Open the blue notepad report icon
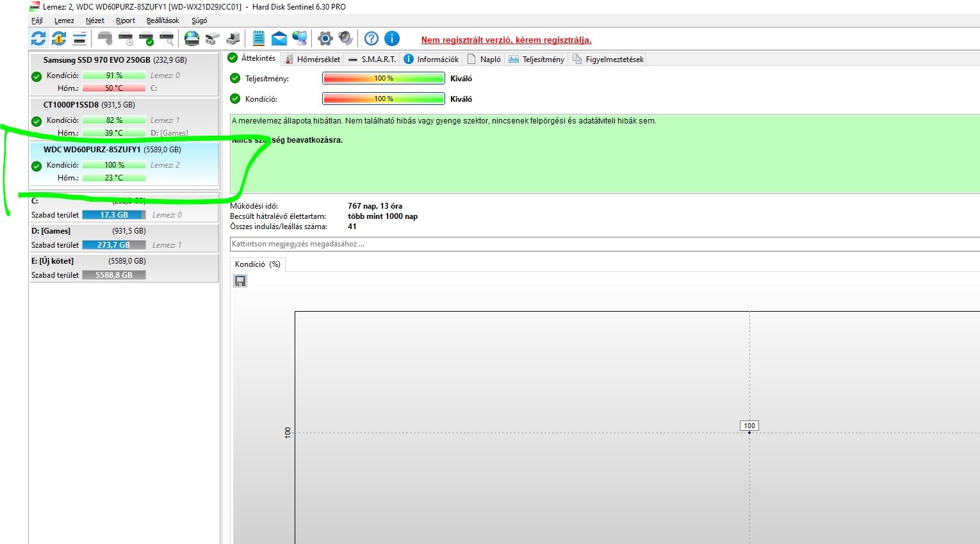 coord(259,38)
